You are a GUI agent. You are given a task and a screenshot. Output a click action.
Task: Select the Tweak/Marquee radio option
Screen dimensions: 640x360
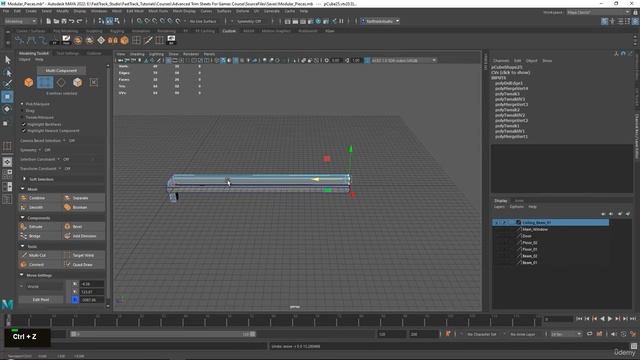22,117
